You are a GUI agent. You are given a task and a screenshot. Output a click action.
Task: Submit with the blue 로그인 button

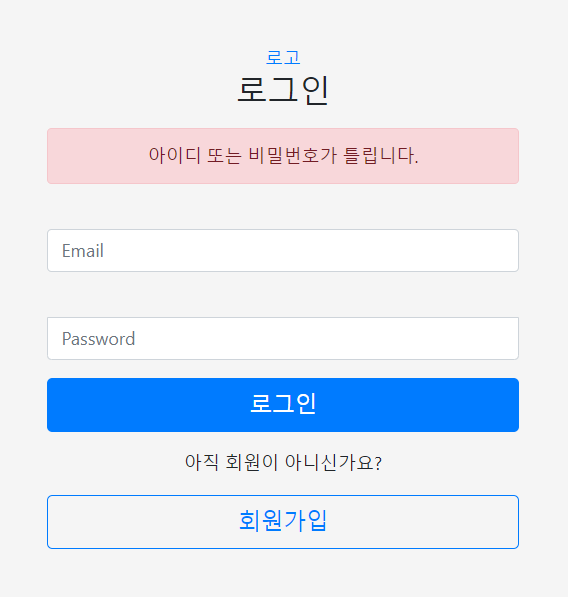283,405
